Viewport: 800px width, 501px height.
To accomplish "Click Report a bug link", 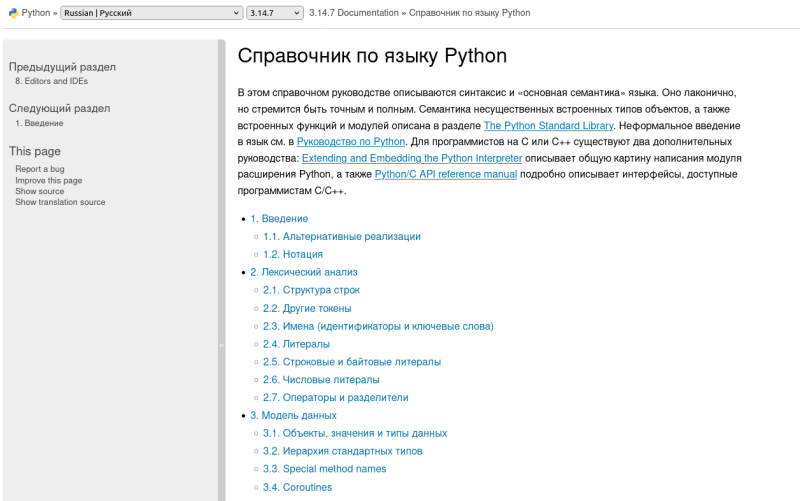I will 40,169.
